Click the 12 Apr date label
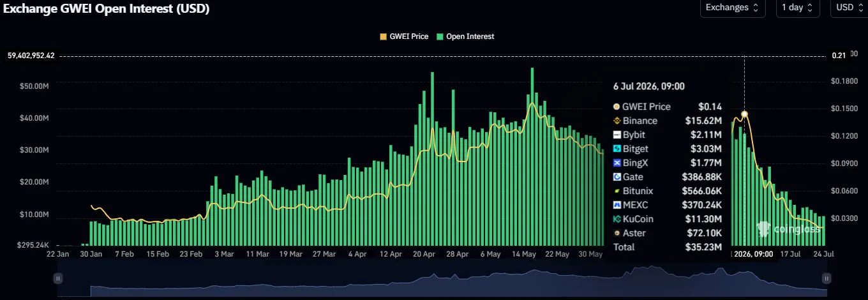 click(391, 254)
